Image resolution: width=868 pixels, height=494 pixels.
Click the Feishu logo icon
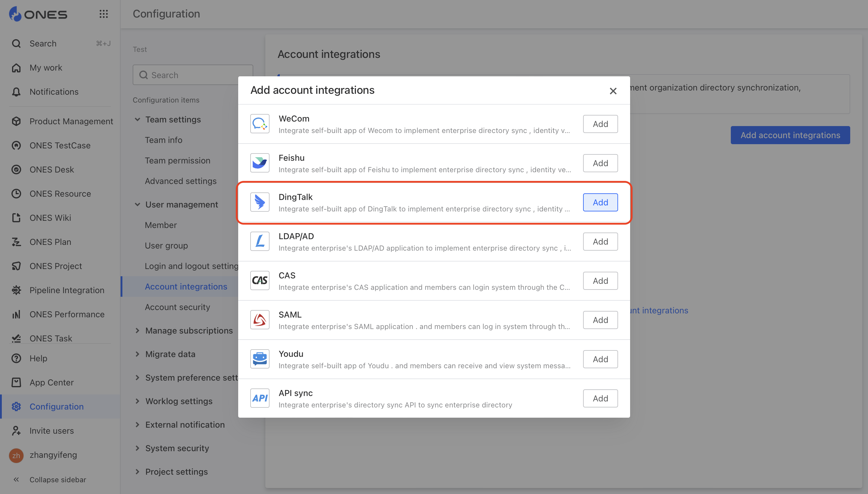coord(260,163)
